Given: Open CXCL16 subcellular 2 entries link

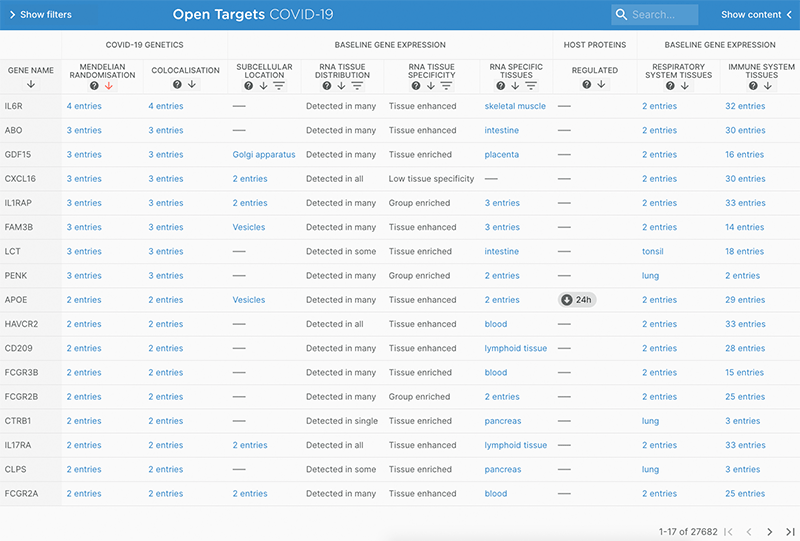Looking at the screenshot, I should 250,179.
